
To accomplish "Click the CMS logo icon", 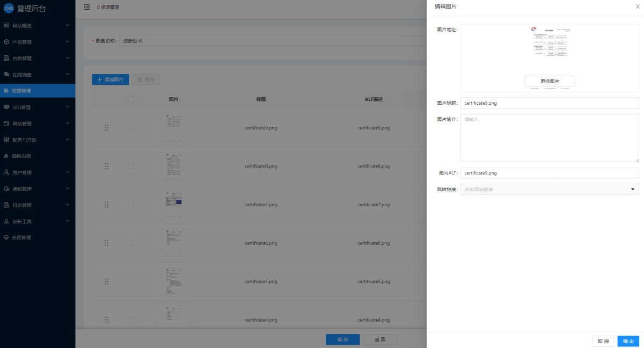I will 9,8.
